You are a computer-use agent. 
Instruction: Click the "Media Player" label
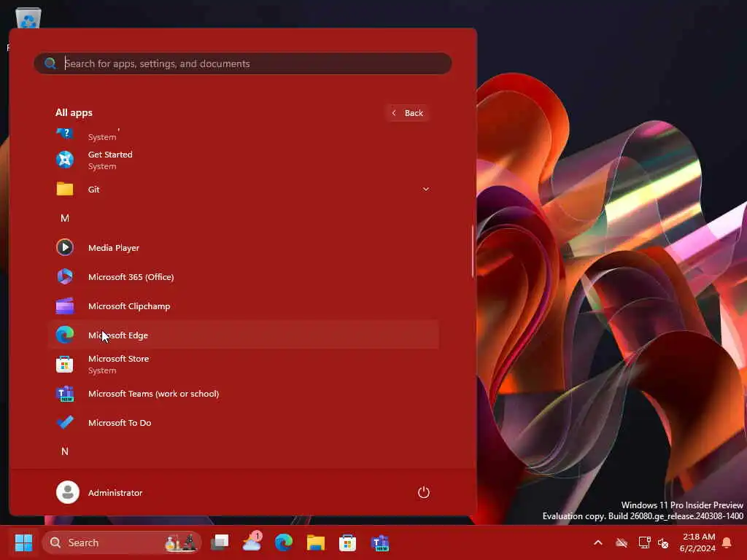tap(113, 248)
